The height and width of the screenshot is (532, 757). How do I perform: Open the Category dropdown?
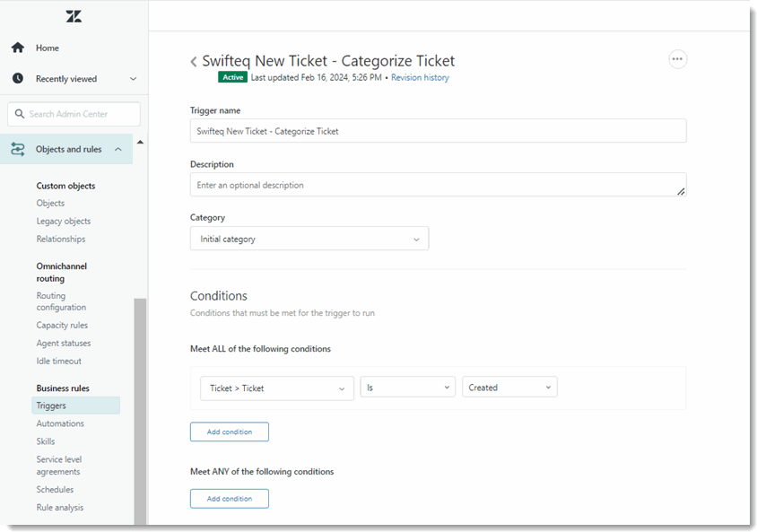(x=309, y=239)
